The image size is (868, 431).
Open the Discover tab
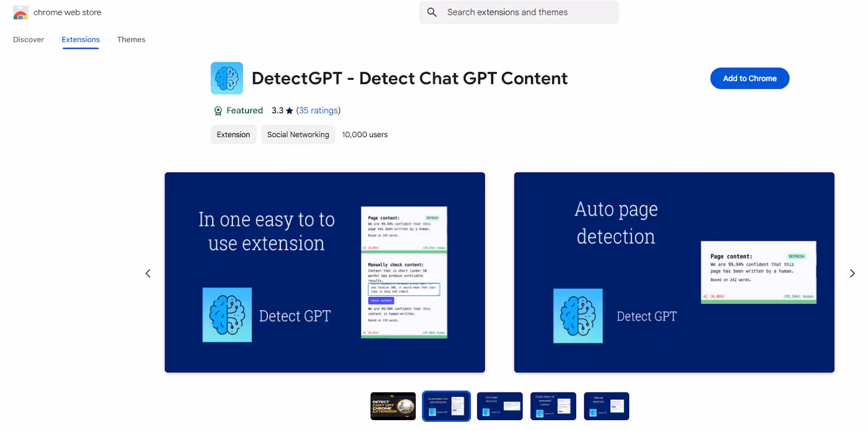pos(29,40)
